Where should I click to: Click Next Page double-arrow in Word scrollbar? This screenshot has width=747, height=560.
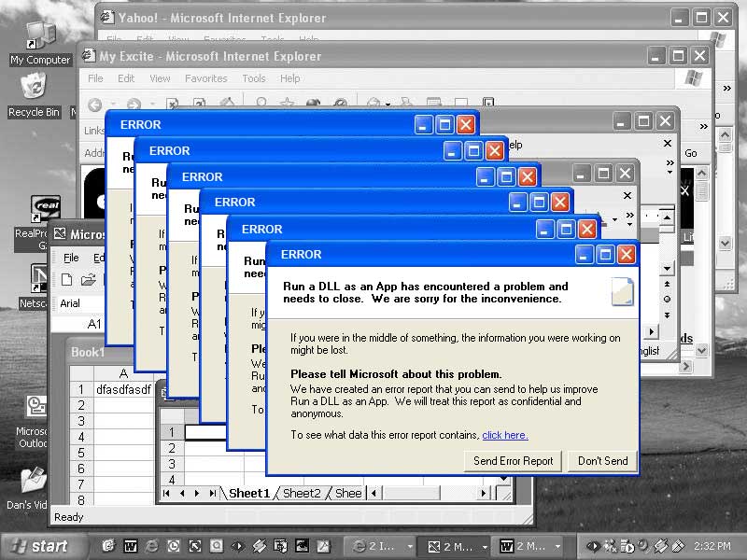(667, 315)
